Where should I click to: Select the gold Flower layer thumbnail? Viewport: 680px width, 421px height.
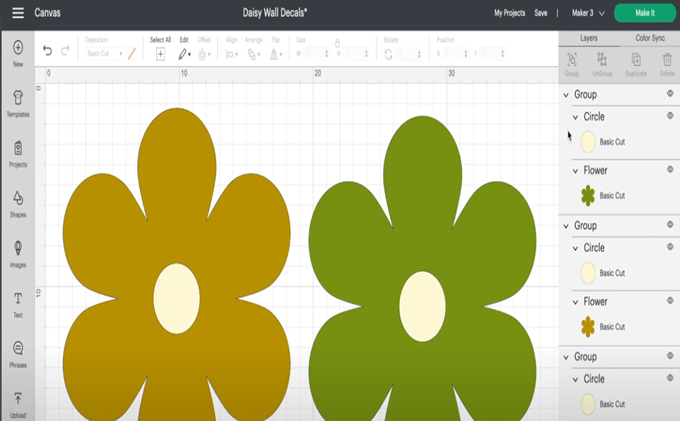588,326
